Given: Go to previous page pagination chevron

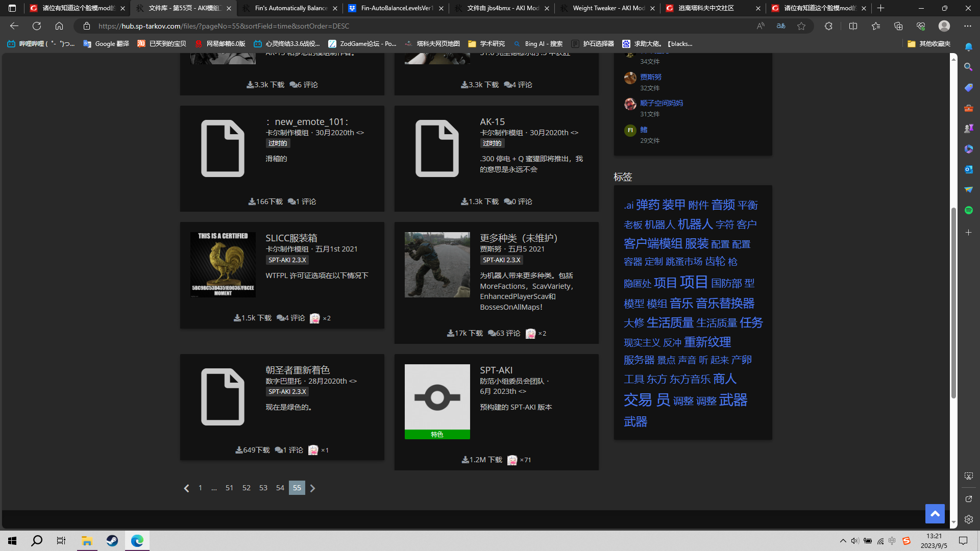Looking at the screenshot, I should click(x=186, y=488).
